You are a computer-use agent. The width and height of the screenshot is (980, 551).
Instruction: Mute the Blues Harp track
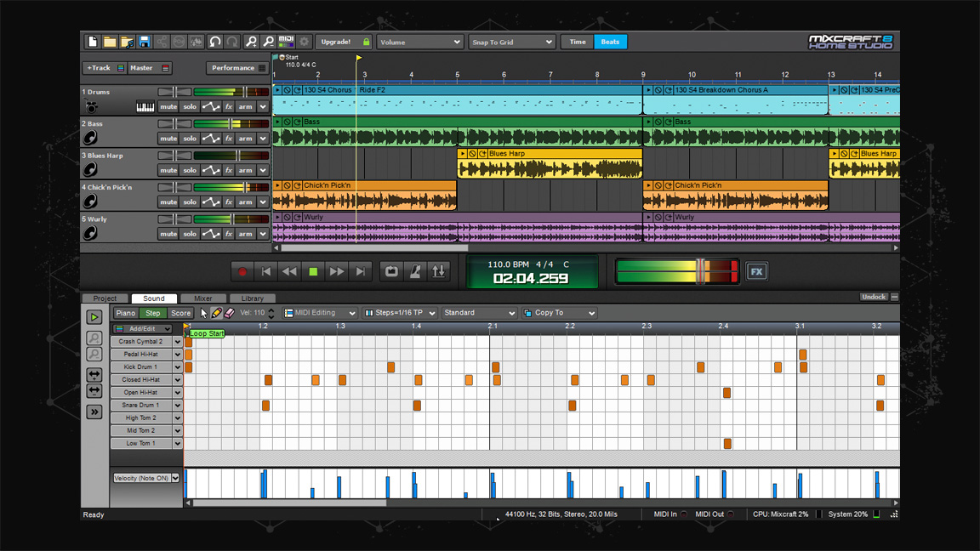coord(168,169)
